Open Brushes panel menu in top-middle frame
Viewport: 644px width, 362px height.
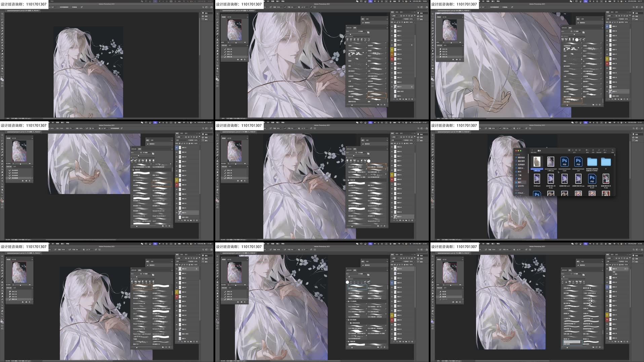point(387,28)
